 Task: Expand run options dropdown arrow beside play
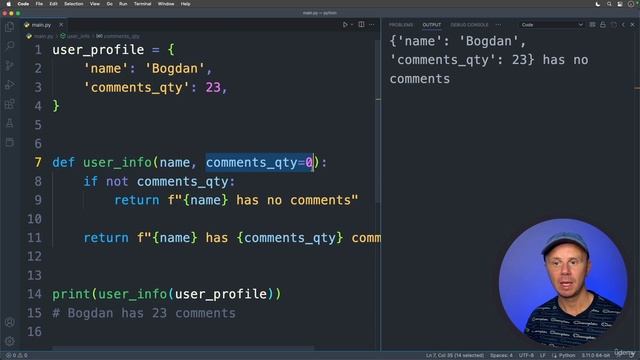(x=352, y=25)
